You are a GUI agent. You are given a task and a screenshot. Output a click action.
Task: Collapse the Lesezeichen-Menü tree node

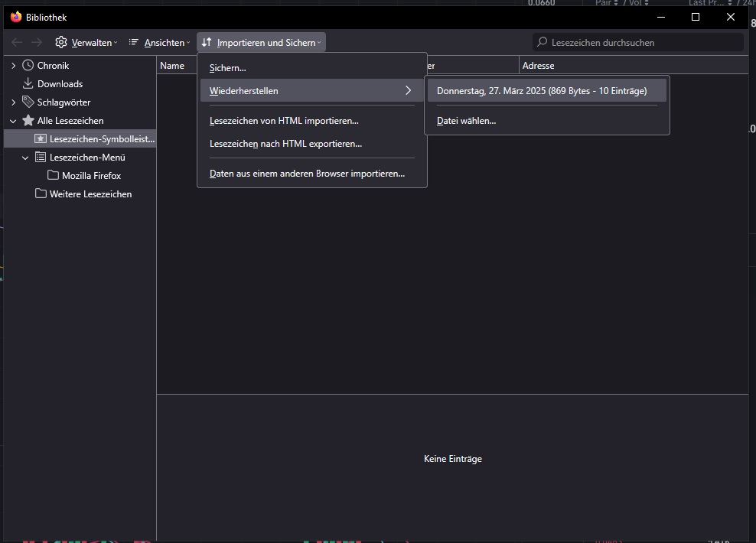click(25, 158)
